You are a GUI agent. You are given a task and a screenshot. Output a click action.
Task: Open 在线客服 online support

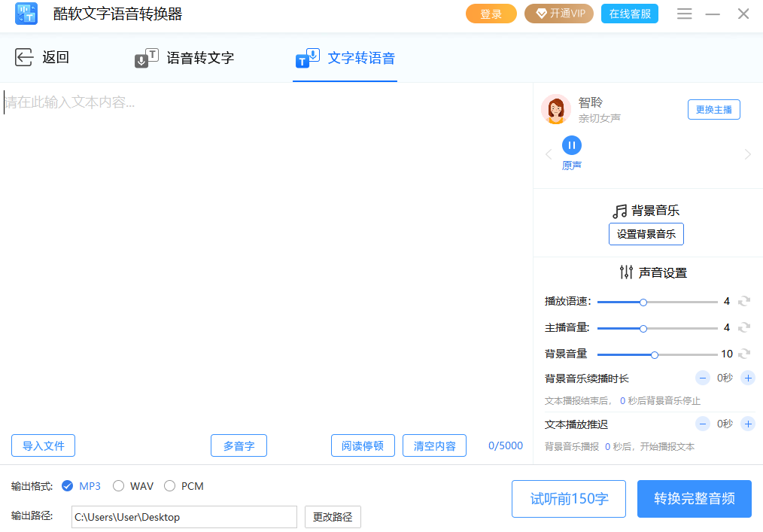(x=630, y=14)
